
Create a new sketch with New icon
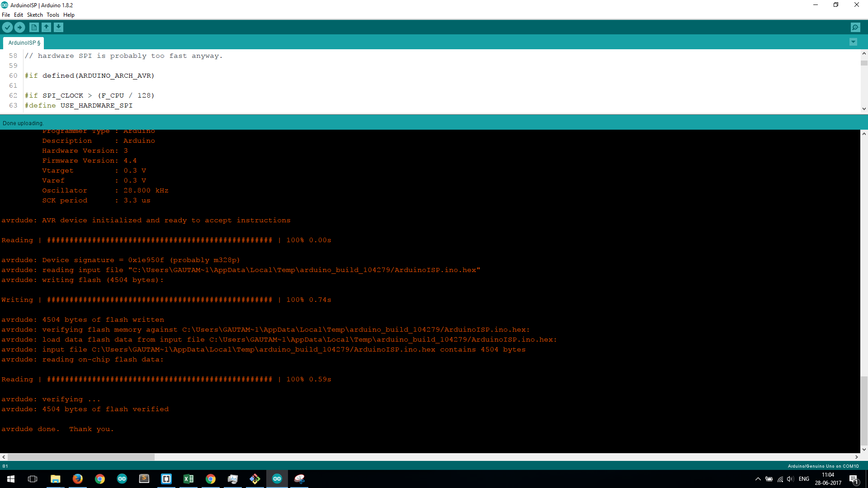[x=34, y=28]
